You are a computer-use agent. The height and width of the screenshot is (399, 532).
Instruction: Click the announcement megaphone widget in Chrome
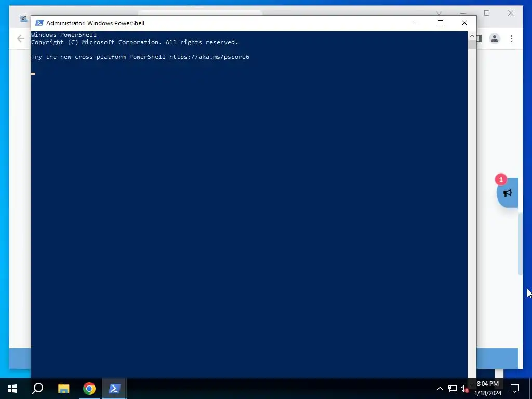click(x=508, y=193)
